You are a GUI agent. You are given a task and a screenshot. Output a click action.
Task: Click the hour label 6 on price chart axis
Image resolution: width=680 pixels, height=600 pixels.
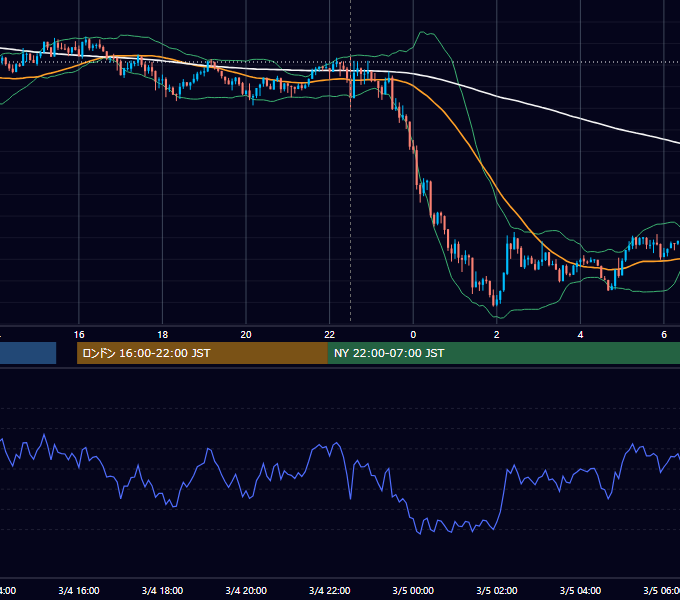pos(664,335)
